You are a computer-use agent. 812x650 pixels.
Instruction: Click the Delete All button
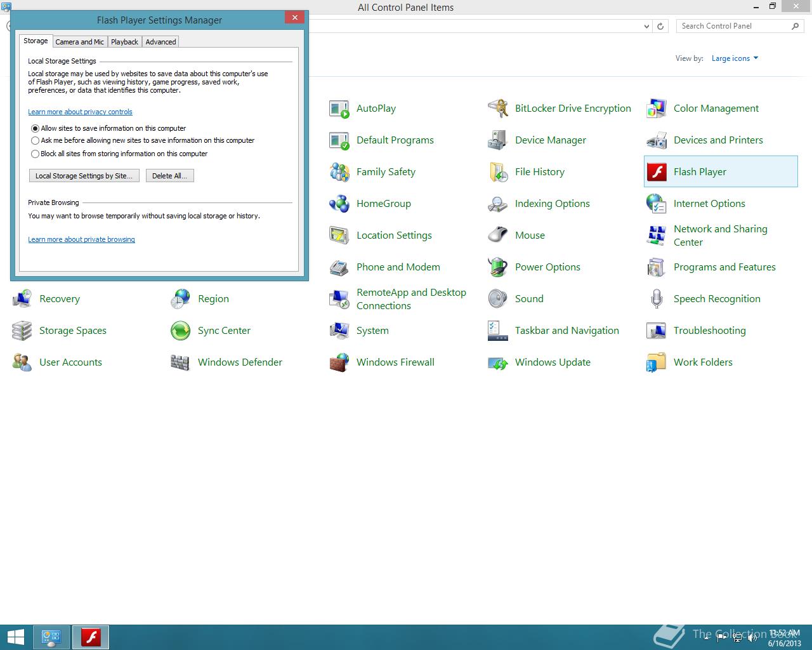pos(169,176)
